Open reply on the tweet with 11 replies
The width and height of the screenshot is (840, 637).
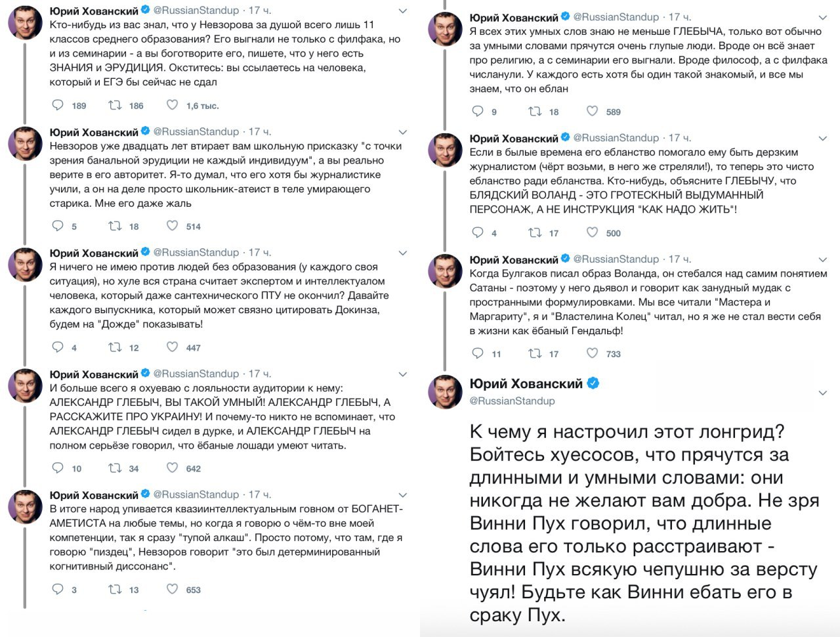tap(478, 353)
